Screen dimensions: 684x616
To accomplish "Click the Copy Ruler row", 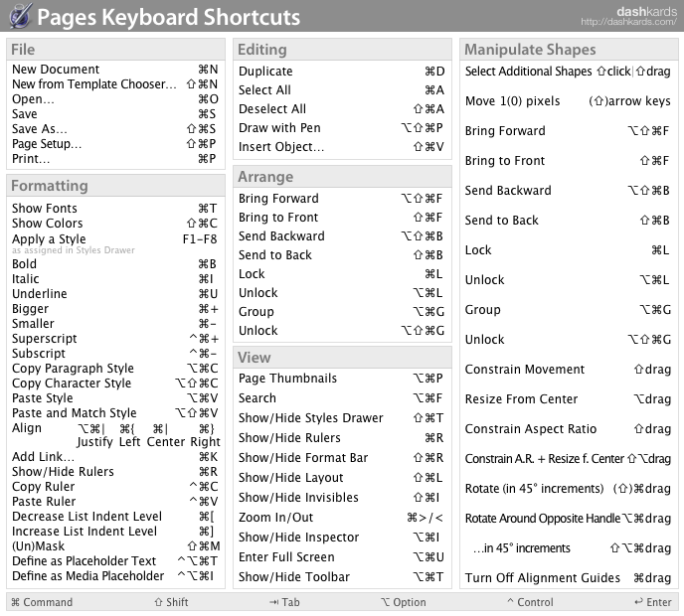I will coord(115,487).
